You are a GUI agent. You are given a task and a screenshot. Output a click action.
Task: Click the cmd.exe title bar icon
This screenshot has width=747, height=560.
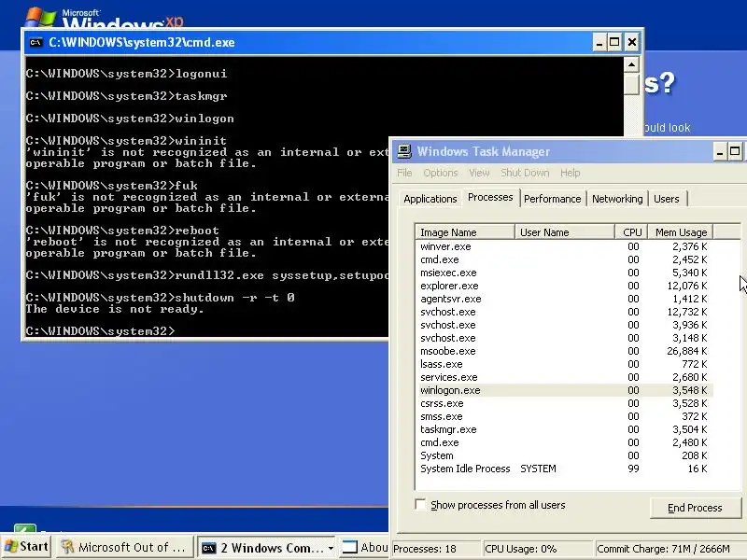[x=35, y=42]
